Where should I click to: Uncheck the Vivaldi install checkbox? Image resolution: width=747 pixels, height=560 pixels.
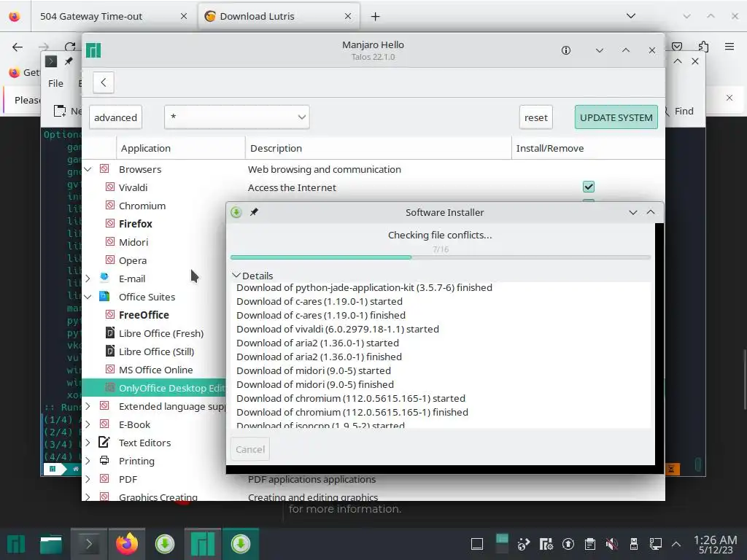click(589, 187)
